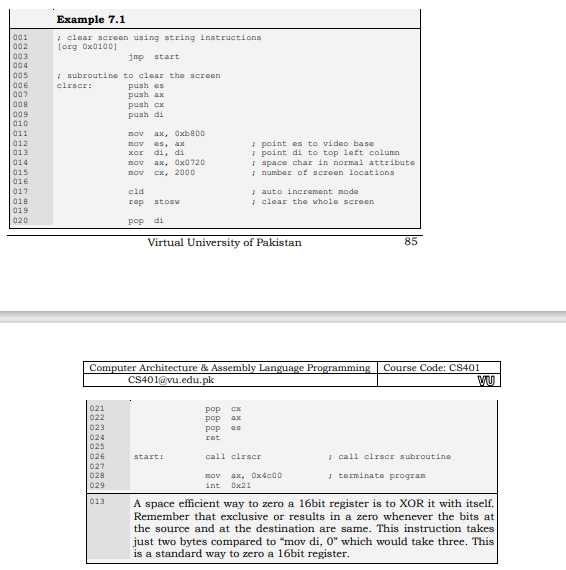Click the email CS401@vu.edu.pk

(x=171, y=380)
